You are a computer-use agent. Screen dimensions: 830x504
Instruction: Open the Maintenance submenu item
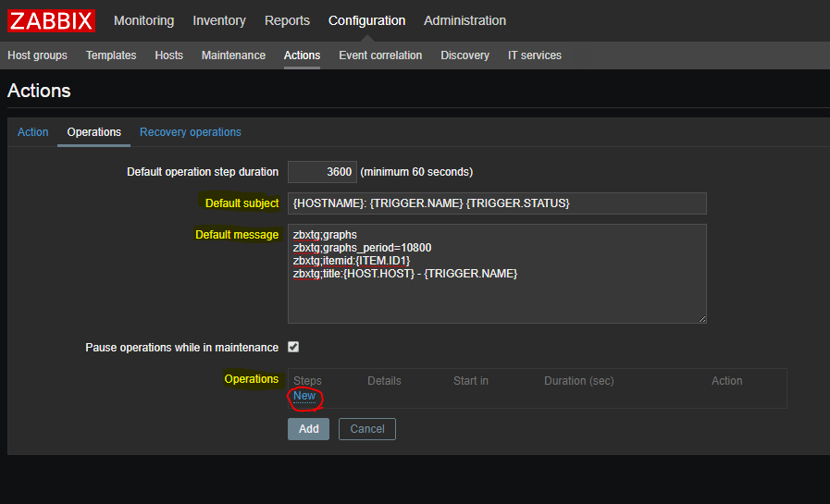coord(233,55)
